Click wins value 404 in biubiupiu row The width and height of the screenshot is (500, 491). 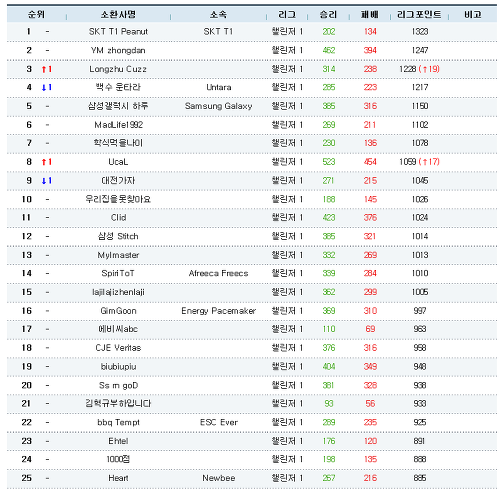329,367
